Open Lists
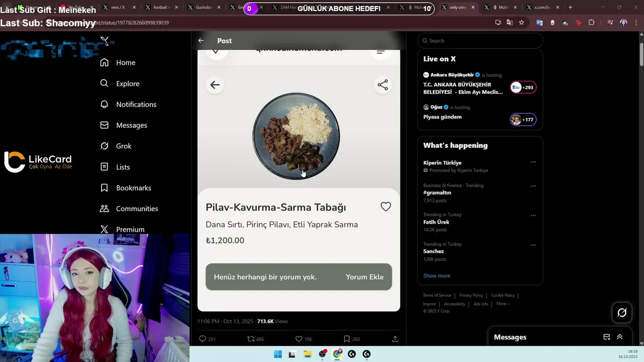 (115, 167)
